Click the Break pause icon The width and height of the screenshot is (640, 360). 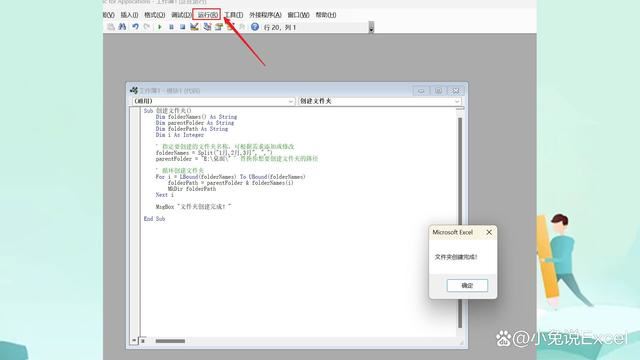pyautogui.click(x=171, y=27)
